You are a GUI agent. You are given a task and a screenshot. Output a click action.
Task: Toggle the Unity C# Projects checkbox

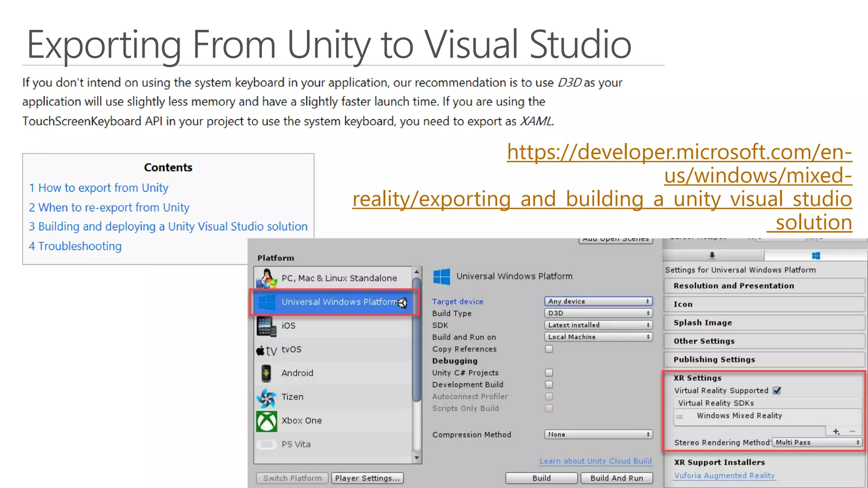click(549, 373)
